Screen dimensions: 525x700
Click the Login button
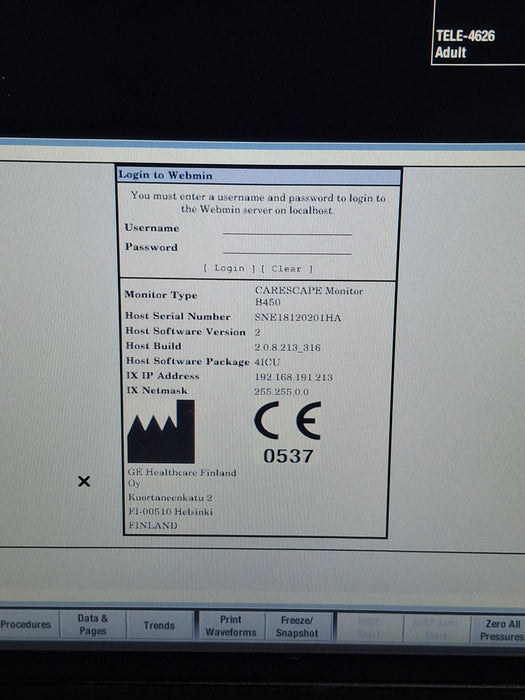(229, 268)
